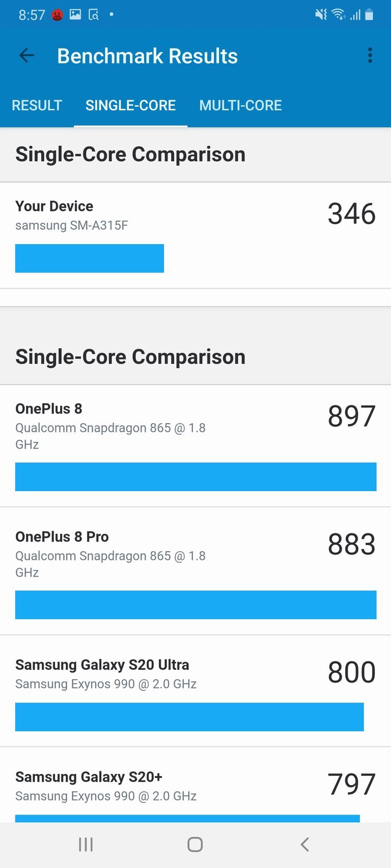Viewport: 391px width, 868px height.
Task: Tap the OnePlus 8 comparison entry
Action: (x=195, y=445)
